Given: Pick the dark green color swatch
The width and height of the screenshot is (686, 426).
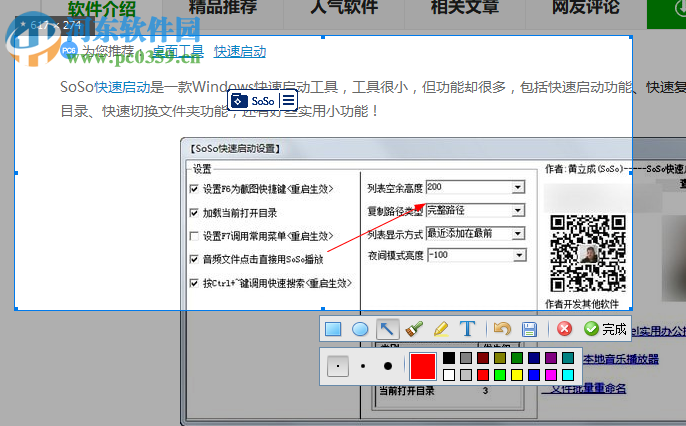Looking at the screenshot, I should (x=517, y=358).
